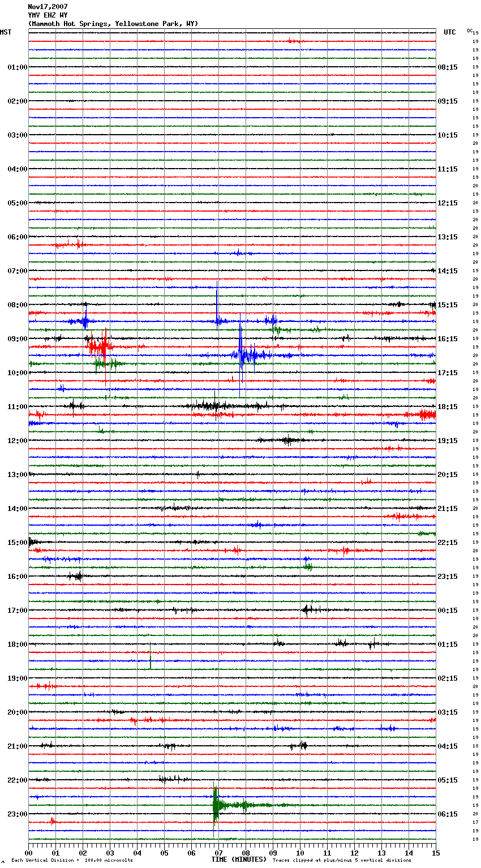Screen dimensions: 481x868
Task: Click the 18:15 UTC time label
Action: [x=448, y=407]
